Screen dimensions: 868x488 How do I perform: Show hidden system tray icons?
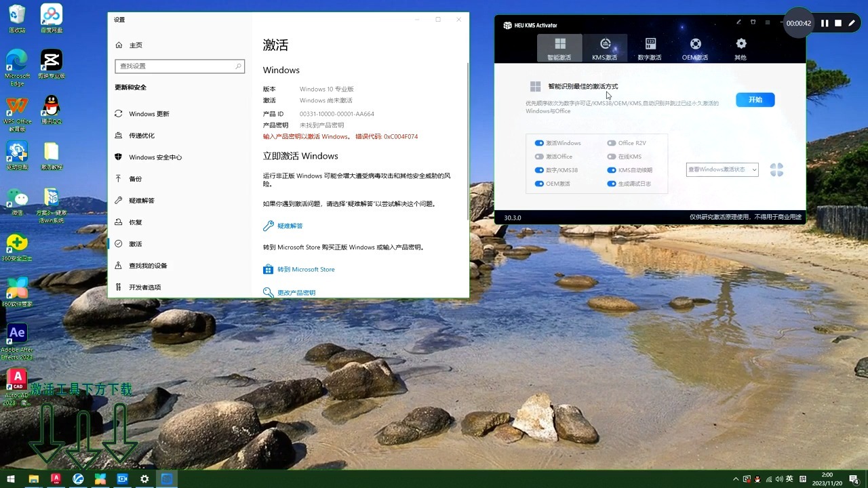(x=736, y=479)
